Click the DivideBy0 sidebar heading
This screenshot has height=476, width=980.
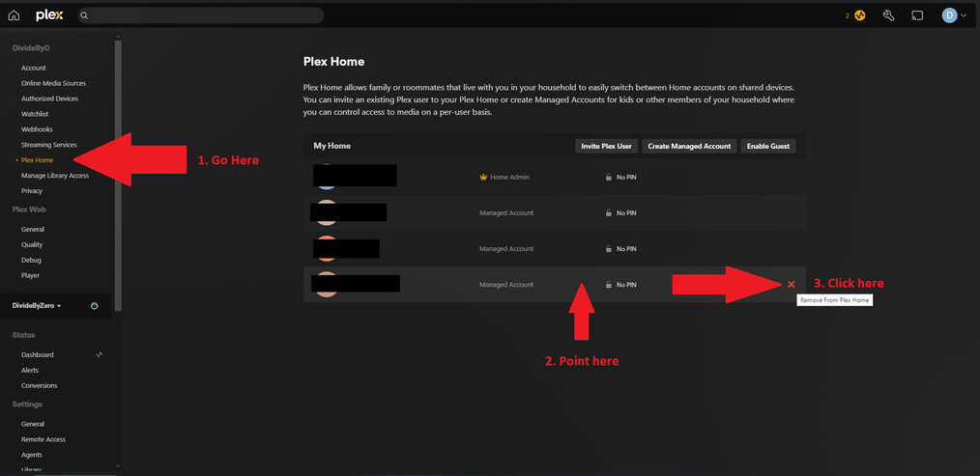pyautogui.click(x=31, y=48)
